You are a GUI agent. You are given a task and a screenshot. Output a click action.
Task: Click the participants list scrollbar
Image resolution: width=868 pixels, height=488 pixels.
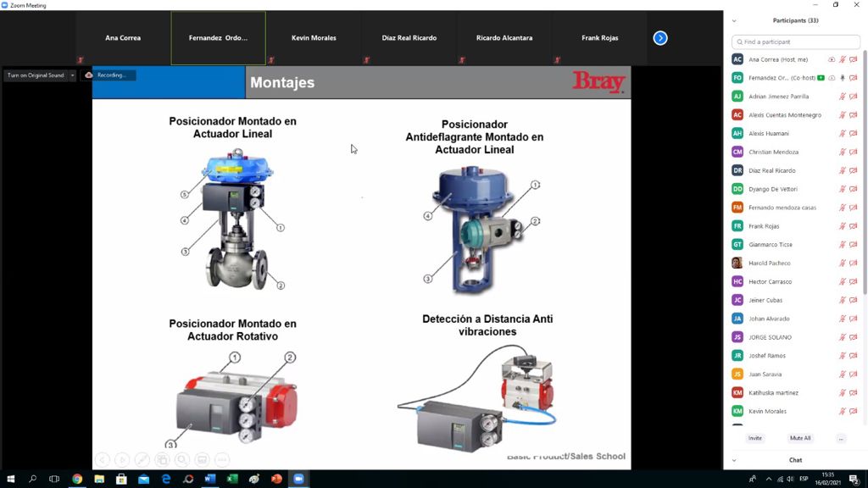click(865, 169)
